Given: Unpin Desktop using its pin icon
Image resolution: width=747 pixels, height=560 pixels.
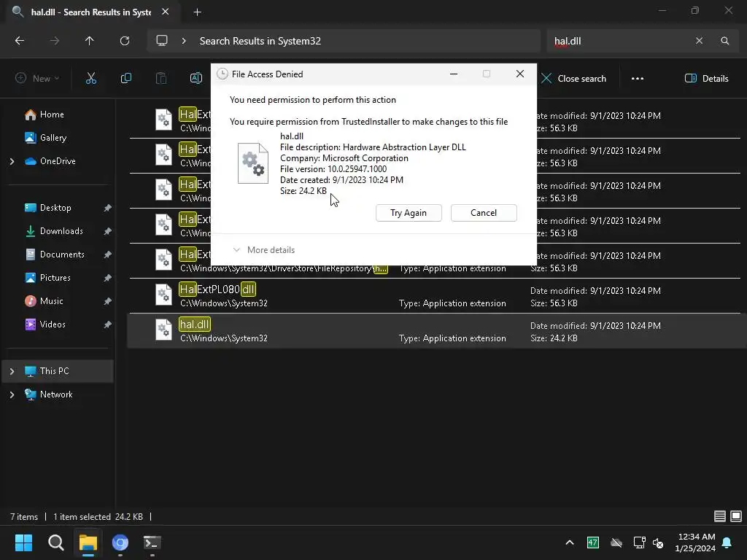Looking at the screenshot, I should click(x=108, y=208).
